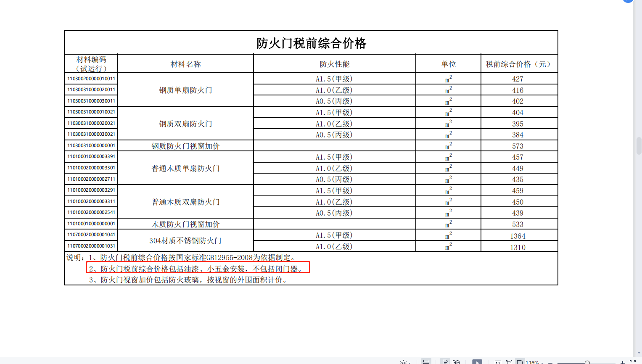
Task: Select two-page side-by-side view icon
Action: coord(456,362)
